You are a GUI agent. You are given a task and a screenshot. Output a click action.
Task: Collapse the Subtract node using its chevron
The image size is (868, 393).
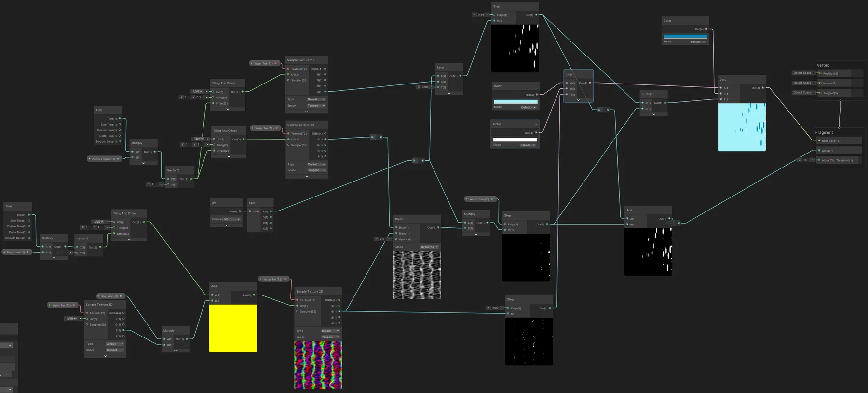pos(653,114)
